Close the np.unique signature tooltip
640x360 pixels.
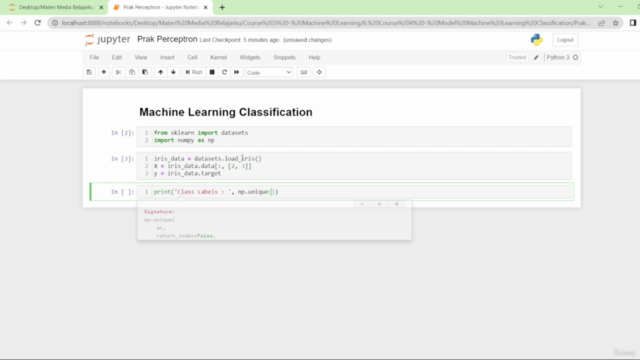click(396, 204)
